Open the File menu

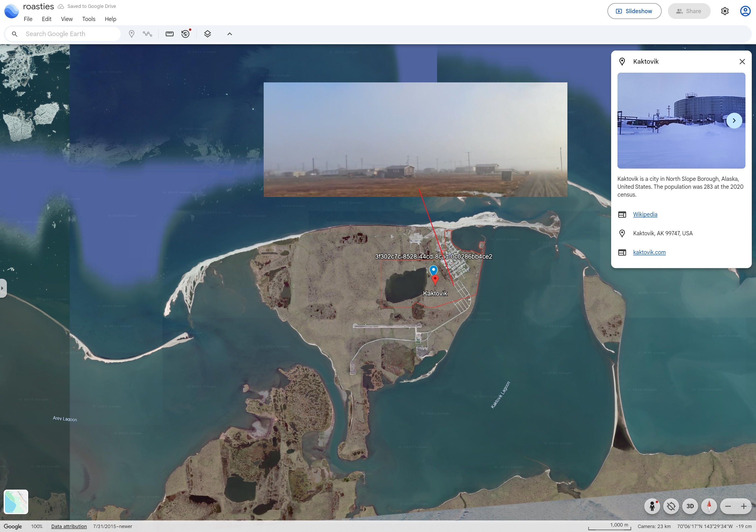[x=28, y=19]
